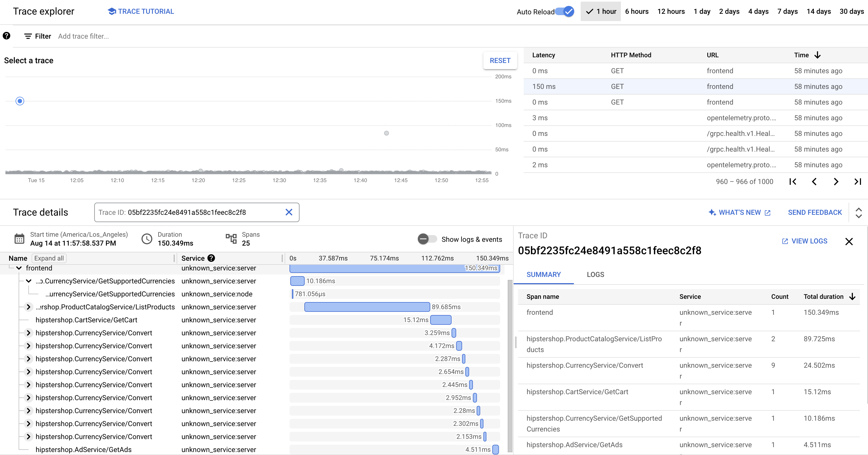Click the RESET button on trace chart
This screenshot has width=868, height=455.
pyautogui.click(x=499, y=60)
